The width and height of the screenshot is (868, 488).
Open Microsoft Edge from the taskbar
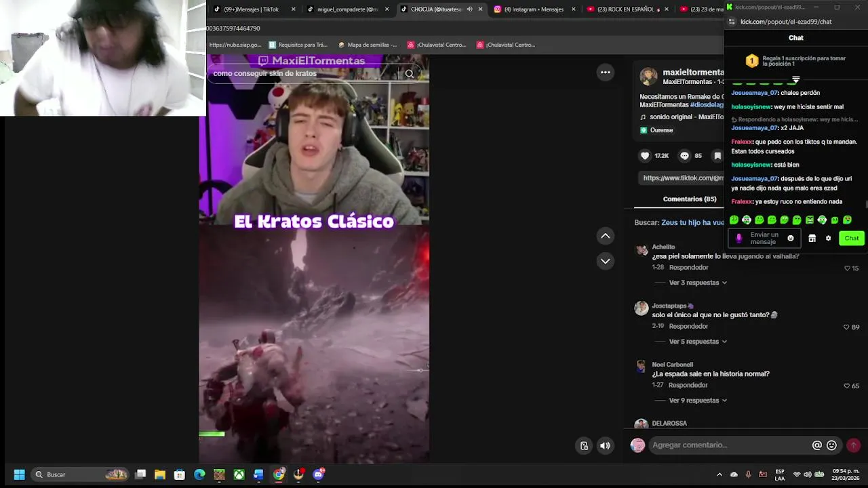[x=199, y=474]
